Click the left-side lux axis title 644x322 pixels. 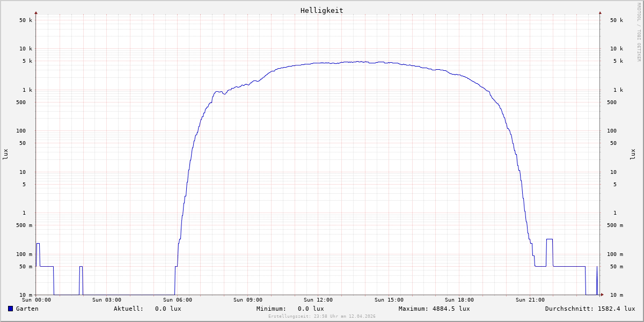(x=5, y=154)
